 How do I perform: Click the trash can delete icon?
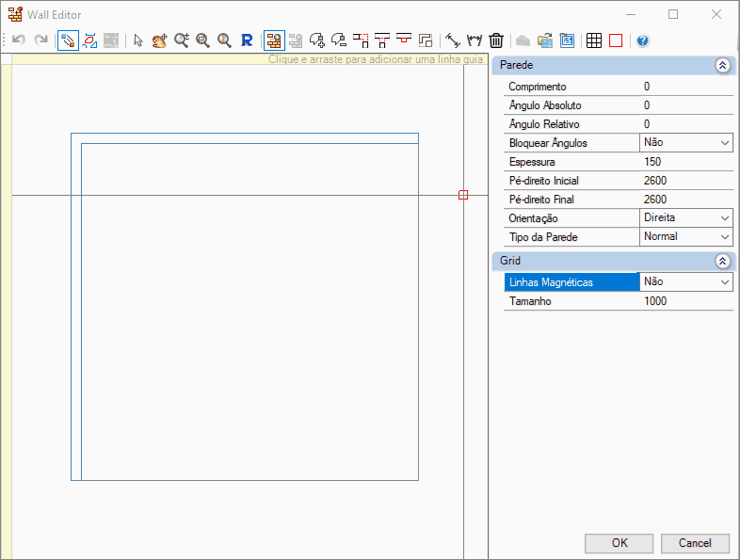click(496, 40)
